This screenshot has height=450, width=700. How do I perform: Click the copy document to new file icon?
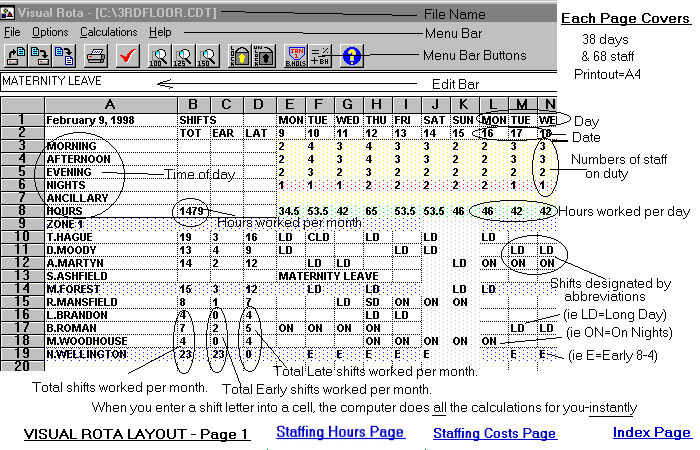click(x=64, y=56)
